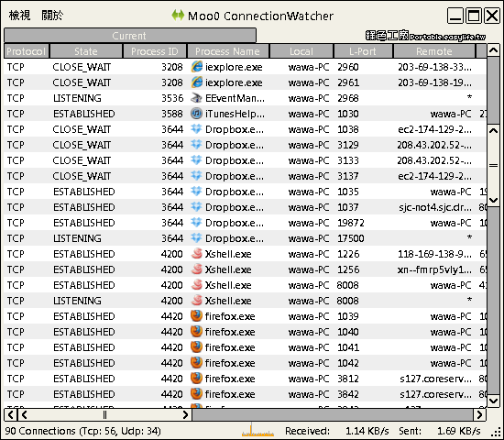Click the vertical scrollbar thumb grip
This screenshot has height=440, width=504.
pyautogui.click(x=493, y=166)
